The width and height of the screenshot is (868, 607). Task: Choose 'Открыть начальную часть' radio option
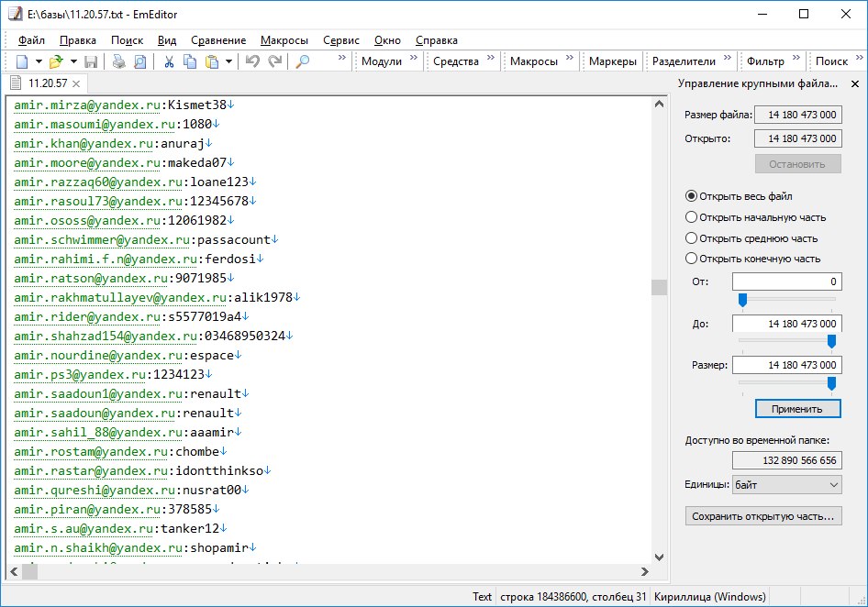coord(692,217)
